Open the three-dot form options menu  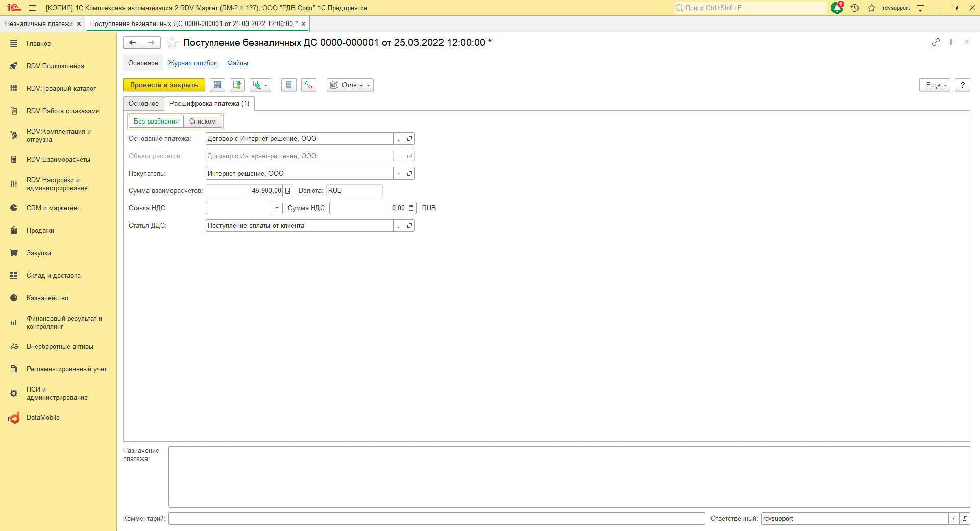point(951,42)
